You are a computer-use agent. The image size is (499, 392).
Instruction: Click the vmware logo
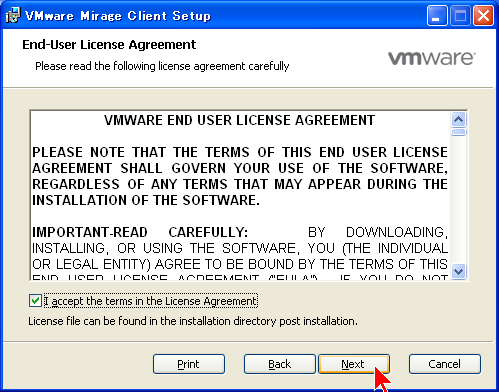(432, 58)
